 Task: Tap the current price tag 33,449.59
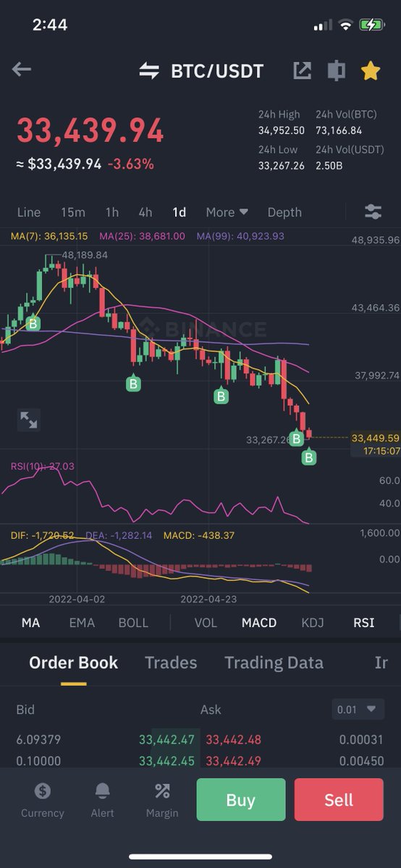(x=375, y=438)
